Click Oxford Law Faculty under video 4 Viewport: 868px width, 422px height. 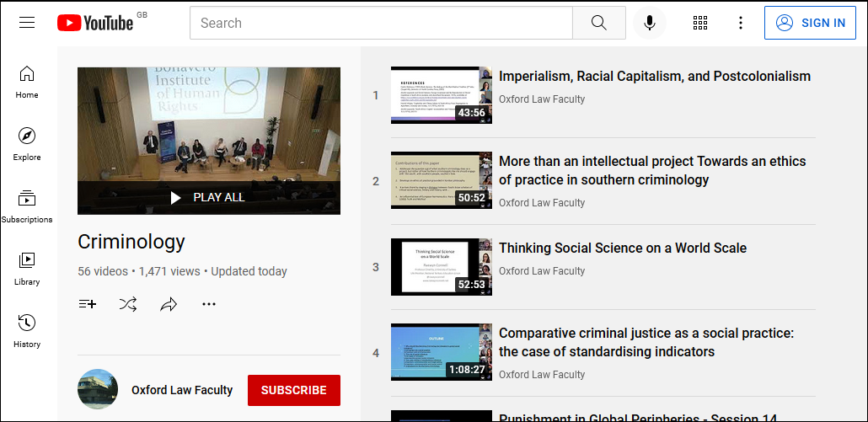point(542,375)
